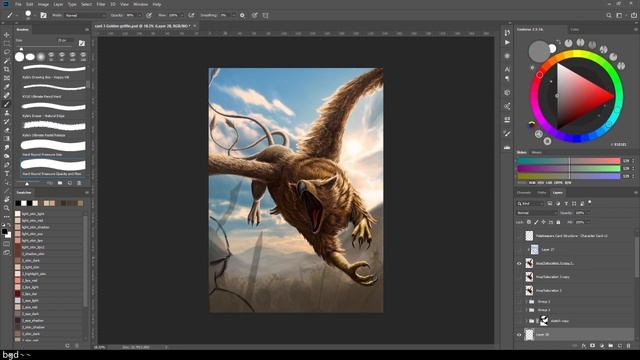Select the Crop tool
The height and width of the screenshot is (360, 640).
(x=7, y=69)
